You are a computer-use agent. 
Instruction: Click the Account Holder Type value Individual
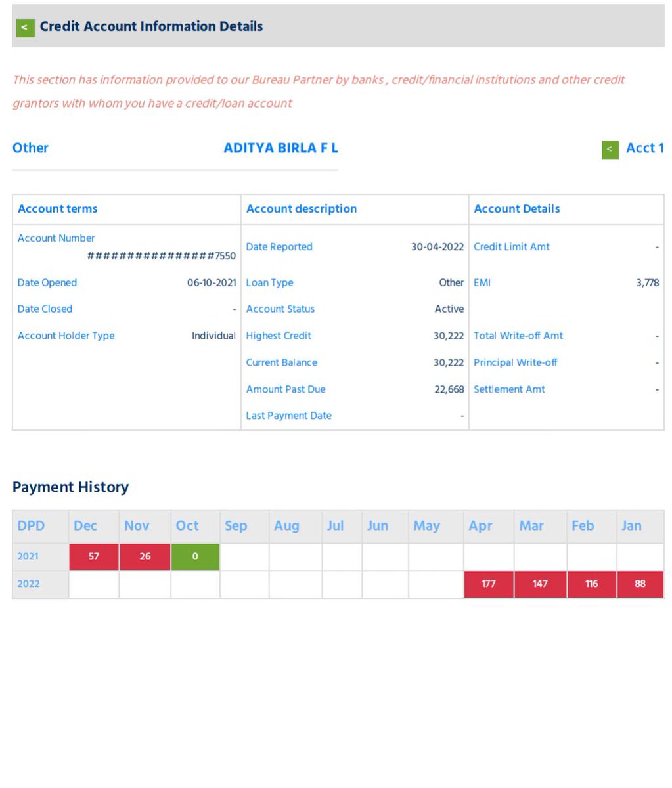pos(213,336)
